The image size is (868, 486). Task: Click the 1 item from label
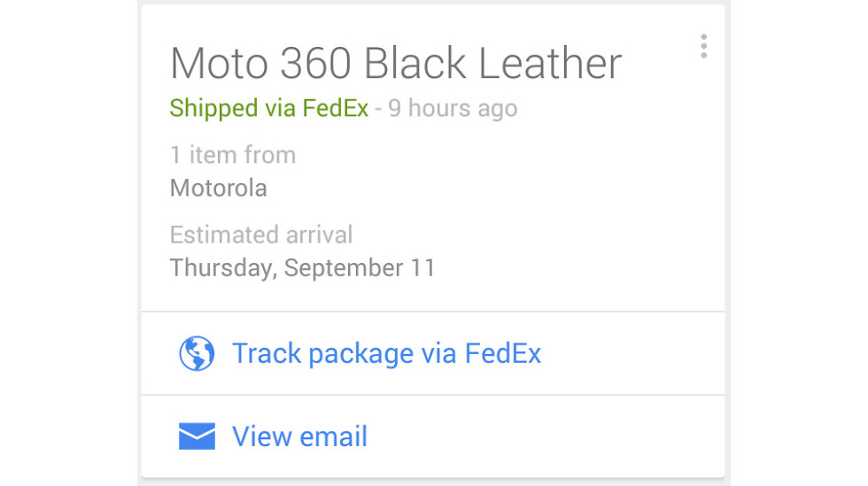coord(233,155)
